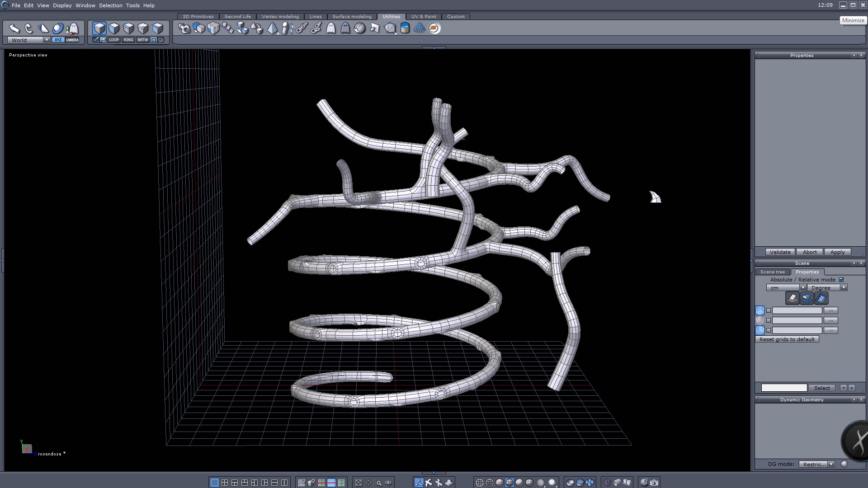Open the cm units dropdown
Image resolution: width=868 pixels, height=488 pixels.
(x=803, y=288)
